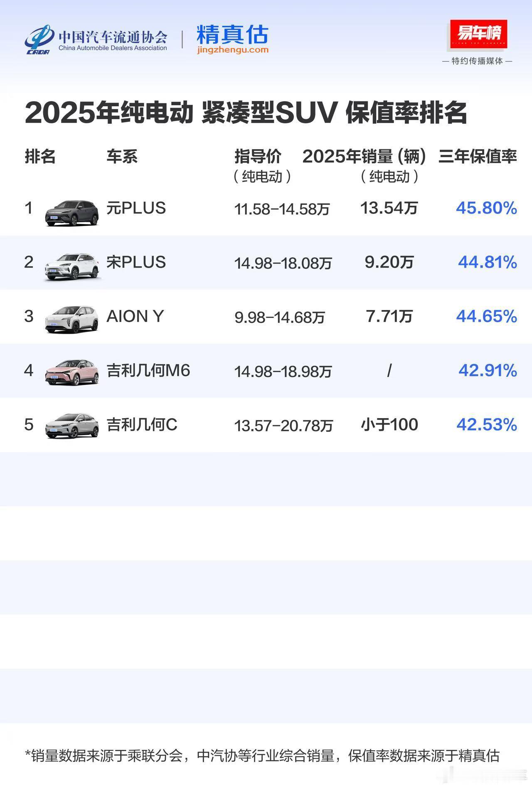Viewport: 532px width, 788px height.
Task: Select the 吉利几何C car image
Action: [x=72, y=426]
